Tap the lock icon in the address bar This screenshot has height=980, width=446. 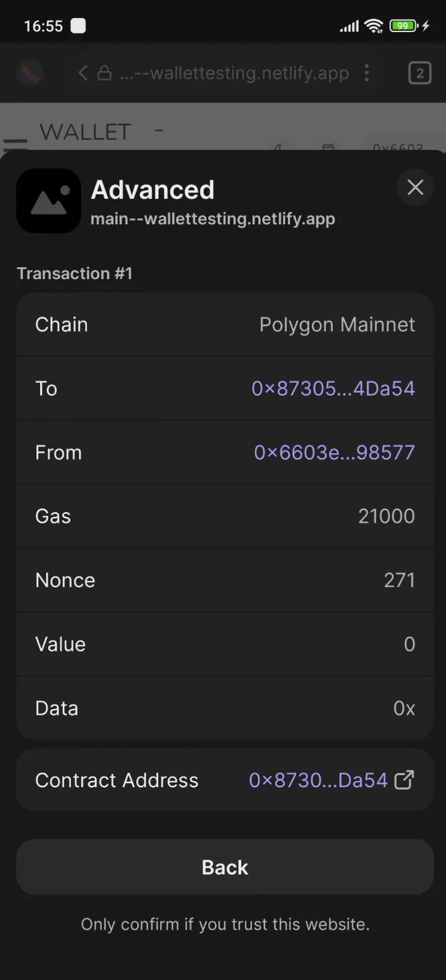[x=104, y=73]
